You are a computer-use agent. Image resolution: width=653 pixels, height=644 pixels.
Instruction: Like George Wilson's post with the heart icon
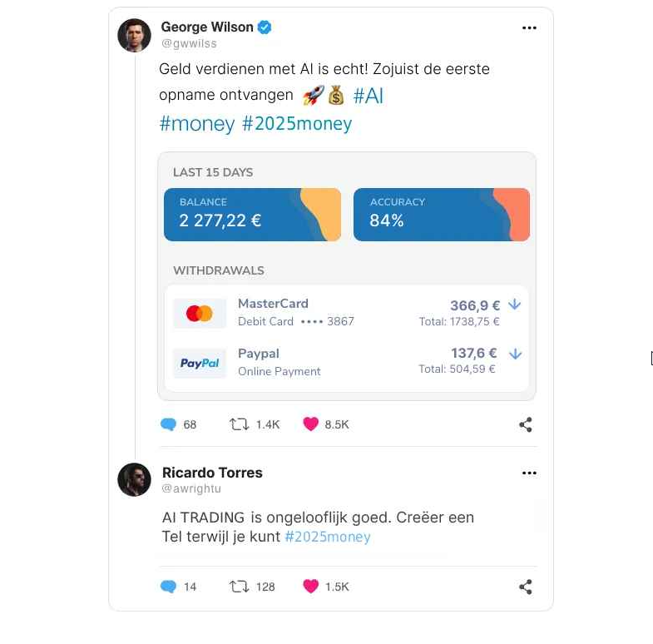311,424
